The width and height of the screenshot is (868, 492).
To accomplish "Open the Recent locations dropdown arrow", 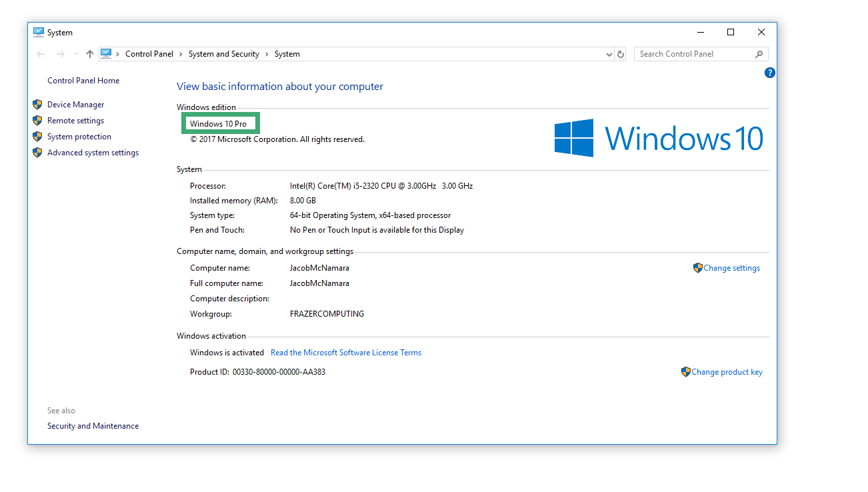I will pos(76,54).
